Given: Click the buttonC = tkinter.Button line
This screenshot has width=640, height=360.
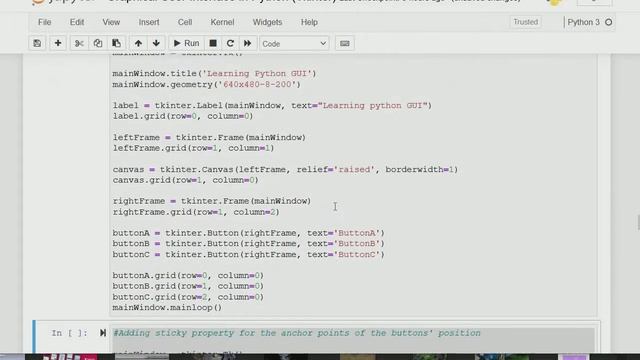Looking at the screenshot, I should (249, 255).
